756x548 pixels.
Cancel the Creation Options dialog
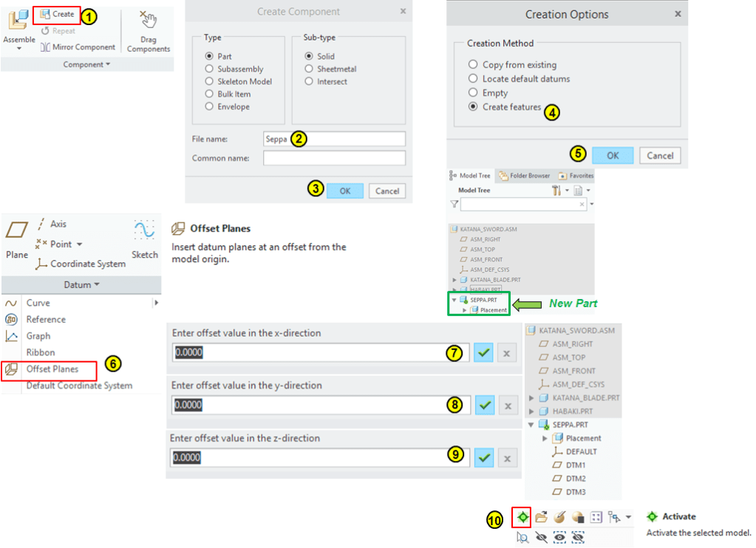(x=660, y=156)
